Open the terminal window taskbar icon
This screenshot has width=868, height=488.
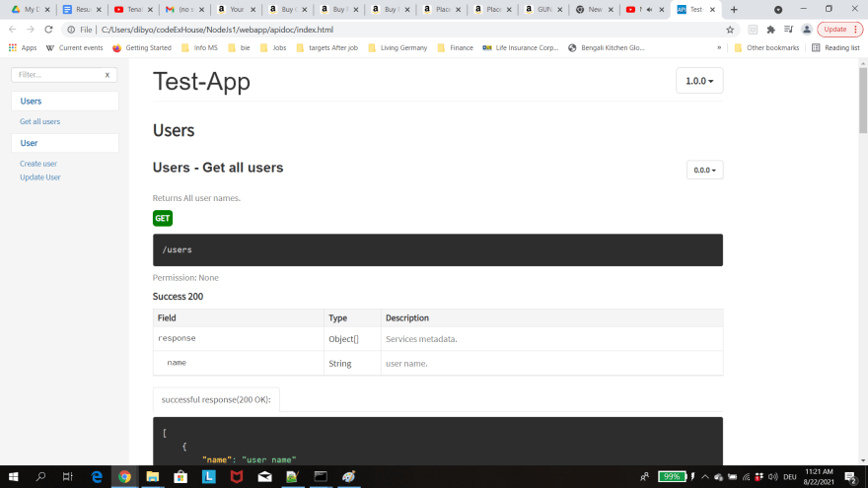[x=321, y=476]
